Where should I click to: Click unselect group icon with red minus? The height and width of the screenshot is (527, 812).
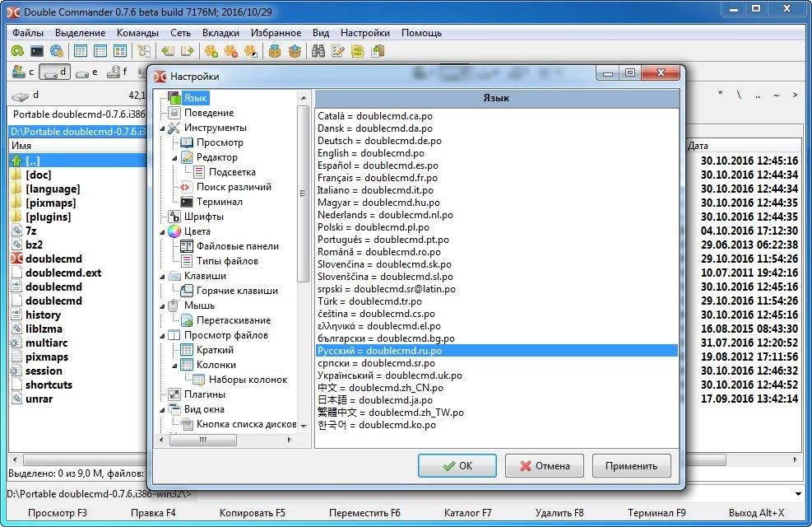(x=231, y=51)
